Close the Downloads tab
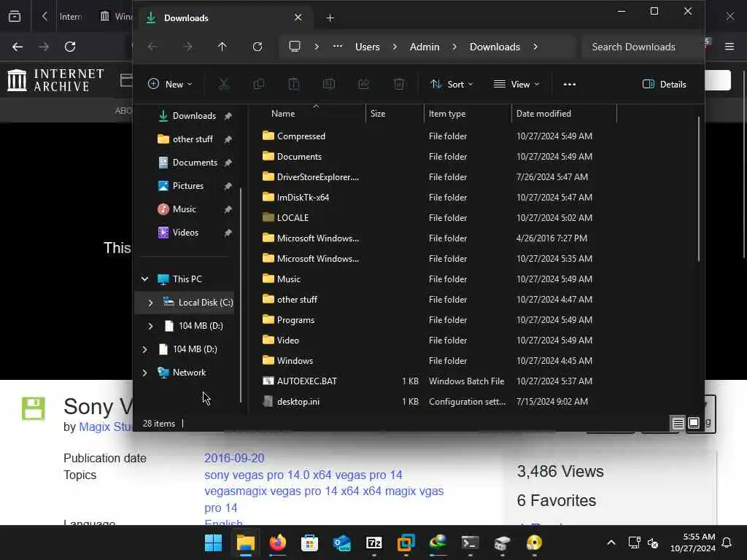The height and width of the screenshot is (560, 747). 298,17
